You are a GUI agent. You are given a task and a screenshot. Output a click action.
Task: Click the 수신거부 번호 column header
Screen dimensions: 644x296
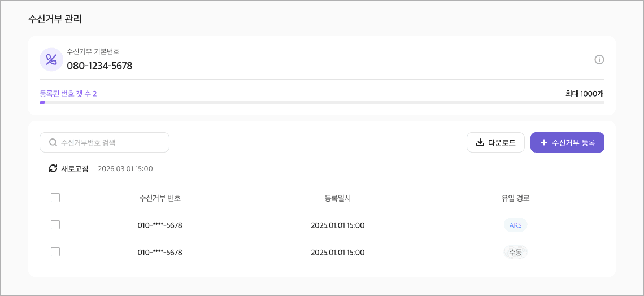click(x=160, y=198)
